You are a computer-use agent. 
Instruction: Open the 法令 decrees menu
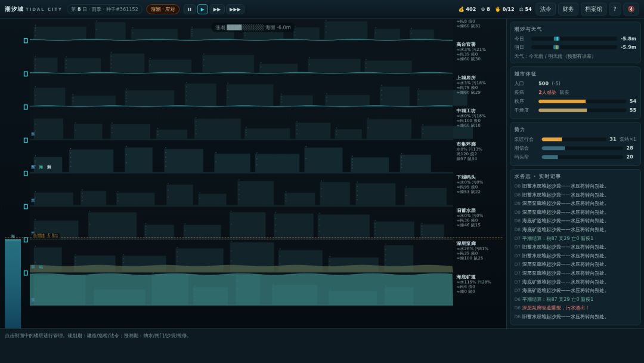(546, 9)
